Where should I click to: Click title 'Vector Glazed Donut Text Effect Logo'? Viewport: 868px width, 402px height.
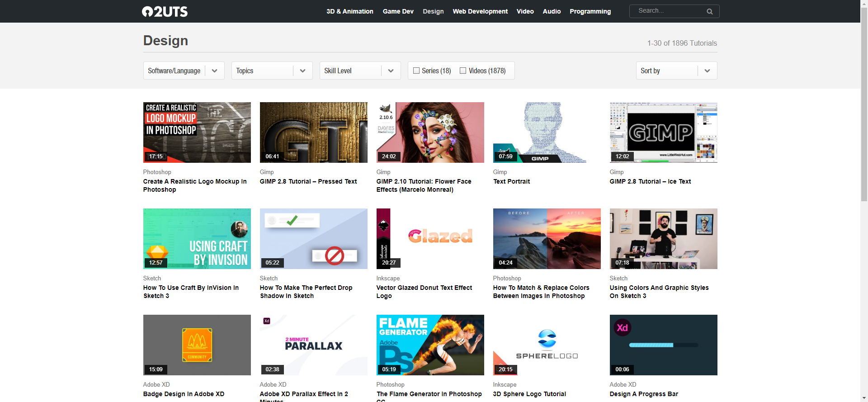point(424,292)
